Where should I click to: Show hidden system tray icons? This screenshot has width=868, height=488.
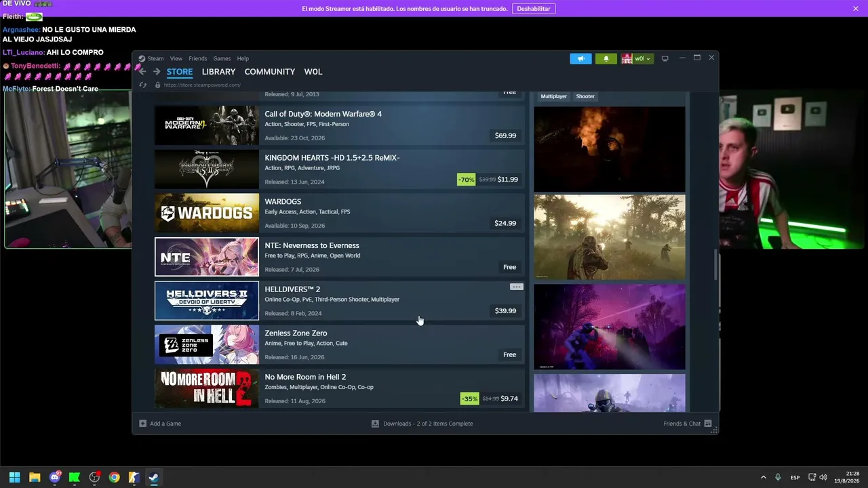[x=764, y=477]
